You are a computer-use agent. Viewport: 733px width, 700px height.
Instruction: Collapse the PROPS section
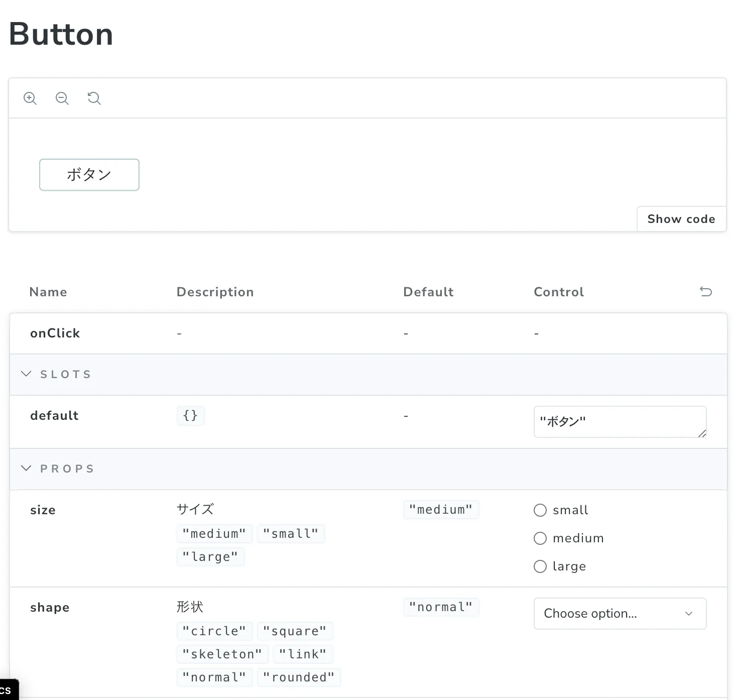[27, 469]
